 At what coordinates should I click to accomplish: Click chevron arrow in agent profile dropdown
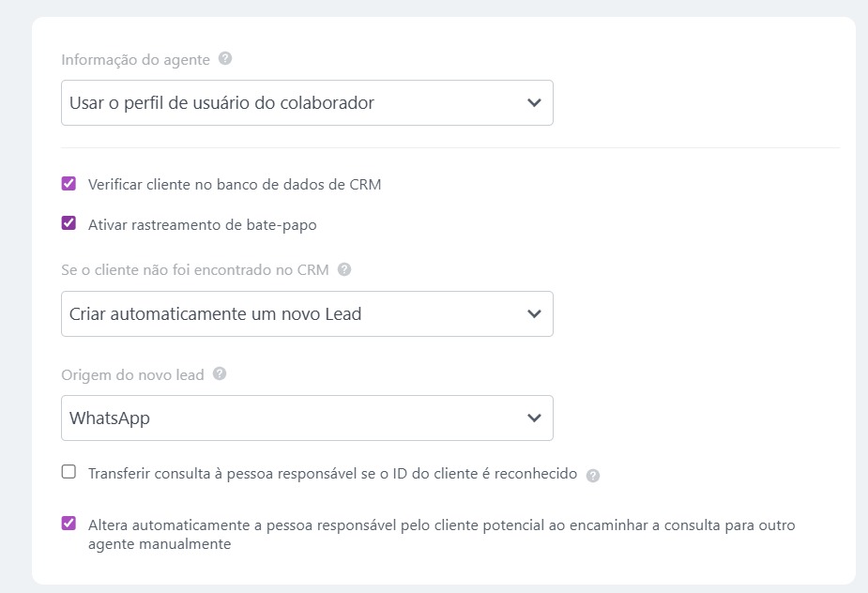534,102
